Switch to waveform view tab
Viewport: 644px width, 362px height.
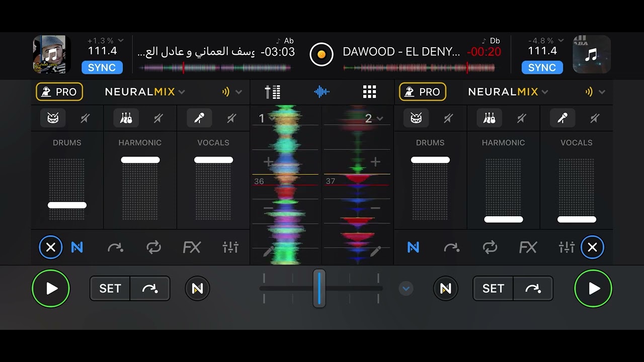click(x=321, y=92)
